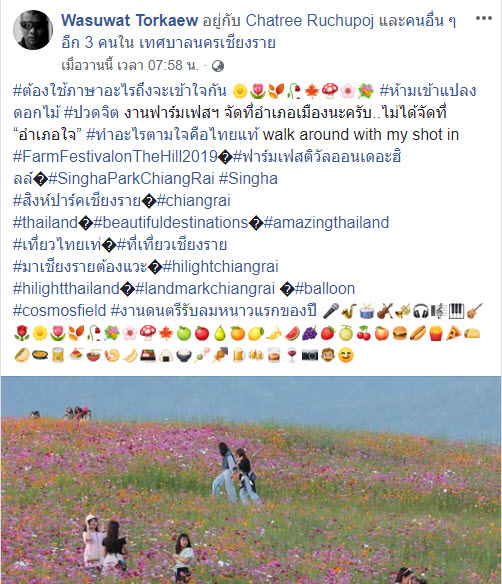Open the #FarmFestivalonTheHill2019 hashtag
502x584 pixels.
click(115, 156)
